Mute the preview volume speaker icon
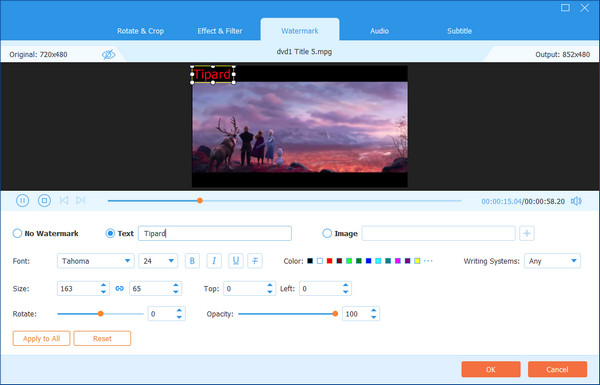 pyautogui.click(x=576, y=201)
